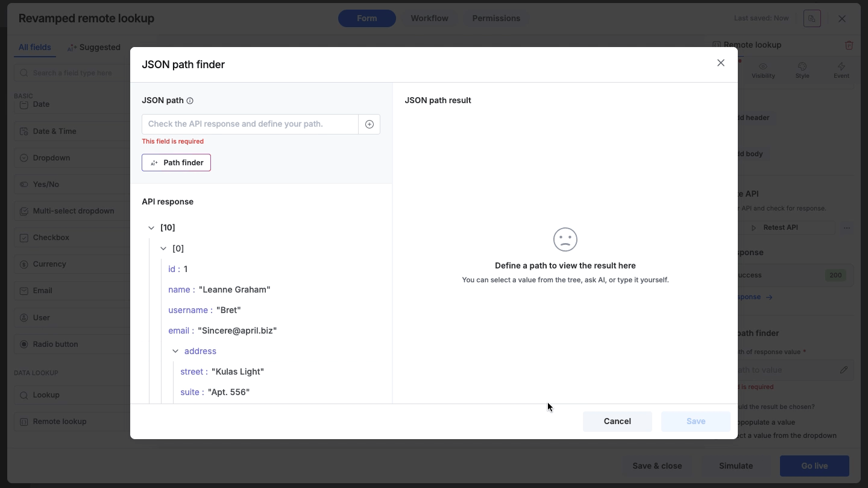Click the view response arrow link
Screen dimensions: 868x488
coord(769,297)
